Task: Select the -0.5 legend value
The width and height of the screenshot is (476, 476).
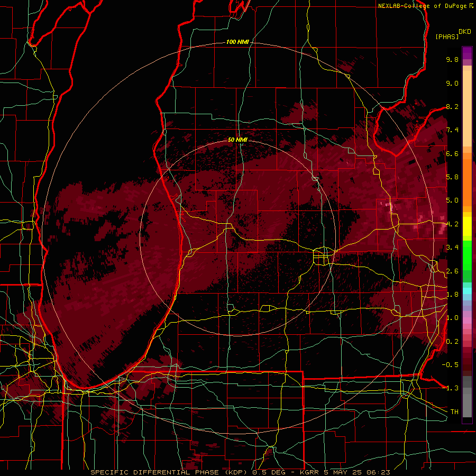Action: pos(450,365)
